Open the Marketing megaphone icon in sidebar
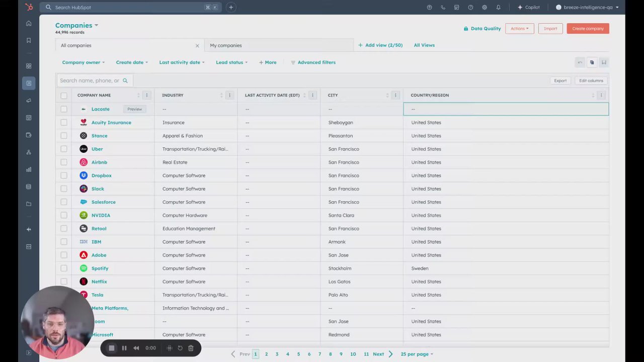The width and height of the screenshot is (644, 362). tap(29, 100)
